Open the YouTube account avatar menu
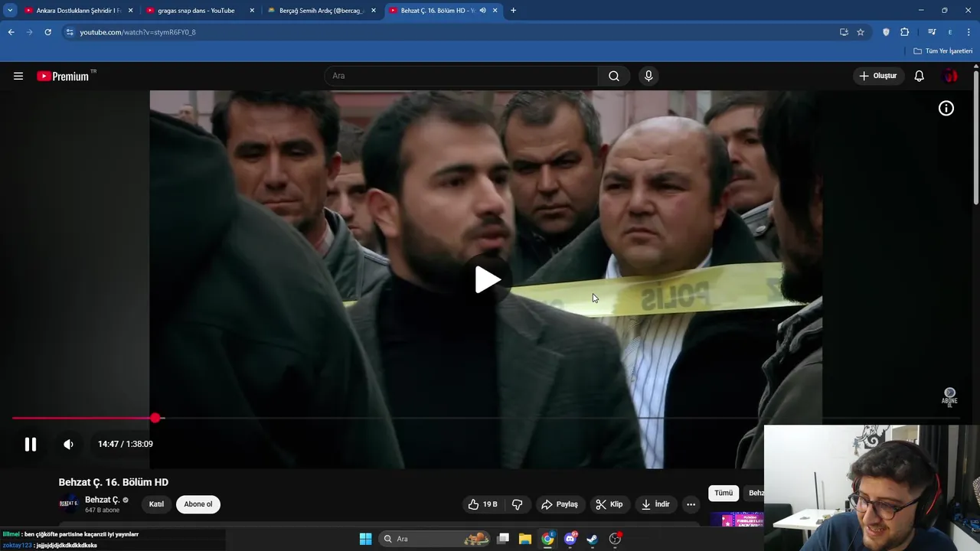This screenshot has width=980, height=551. [950, 76]
